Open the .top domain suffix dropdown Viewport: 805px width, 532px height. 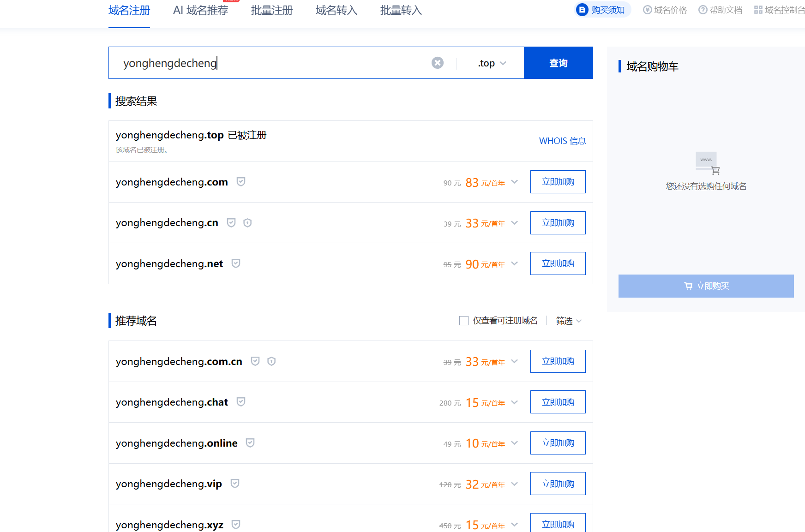point(492,63)
